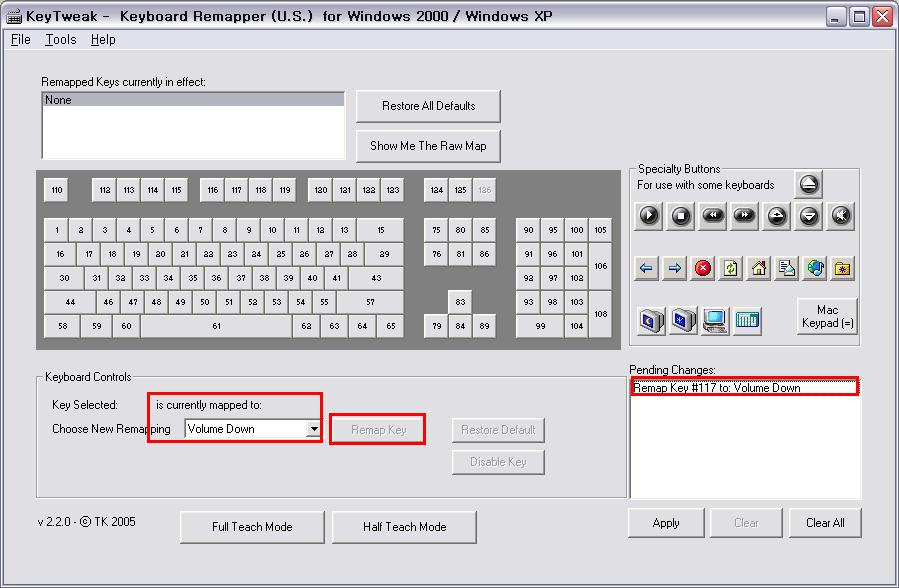Open the Tools menu
The height and width of the screenshot is (588, 899).
(61, 40)
